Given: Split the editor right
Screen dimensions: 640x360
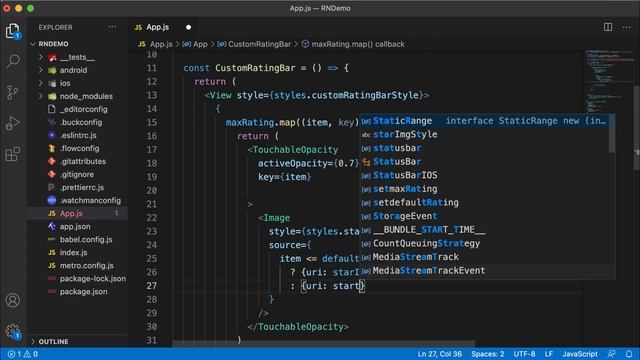Looking at the screenshot, I should 608,27.
